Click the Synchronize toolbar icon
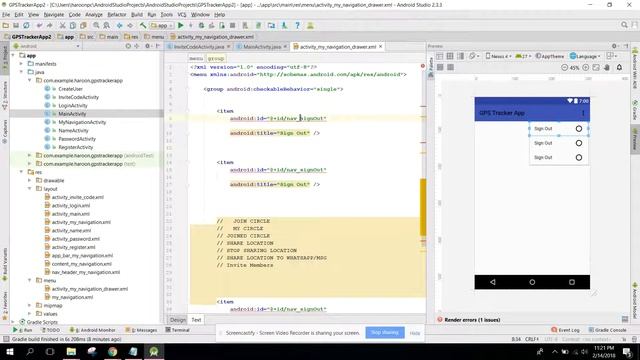640x360 pixels. tap(26, 25)
